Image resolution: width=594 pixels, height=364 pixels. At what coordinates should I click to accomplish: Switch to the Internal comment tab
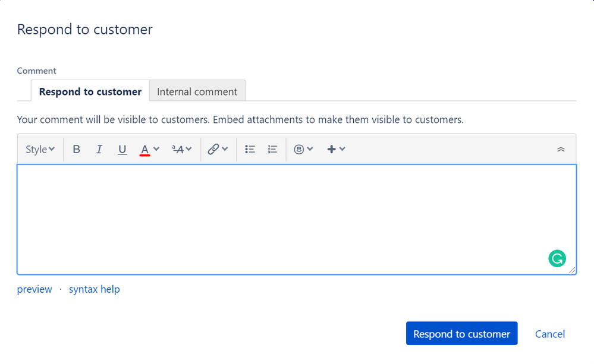197,91
